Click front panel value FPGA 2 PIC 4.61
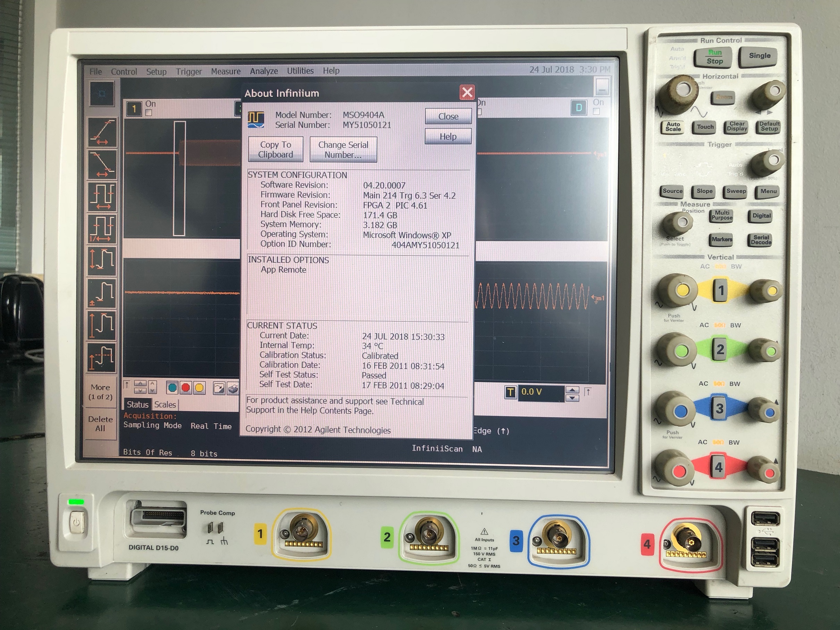Image resolution: width=840 pixels, height=630 pixels. pos(395,205)
